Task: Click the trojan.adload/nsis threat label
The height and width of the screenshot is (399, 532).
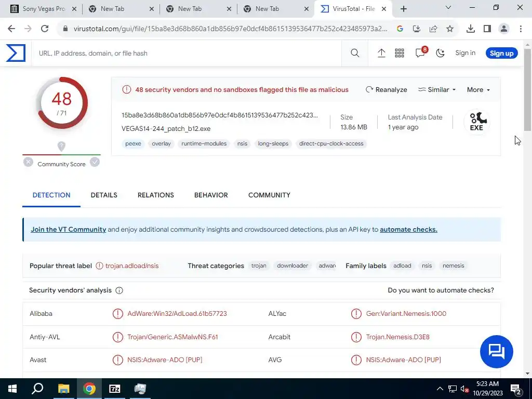Action: (x=131, y=265)
